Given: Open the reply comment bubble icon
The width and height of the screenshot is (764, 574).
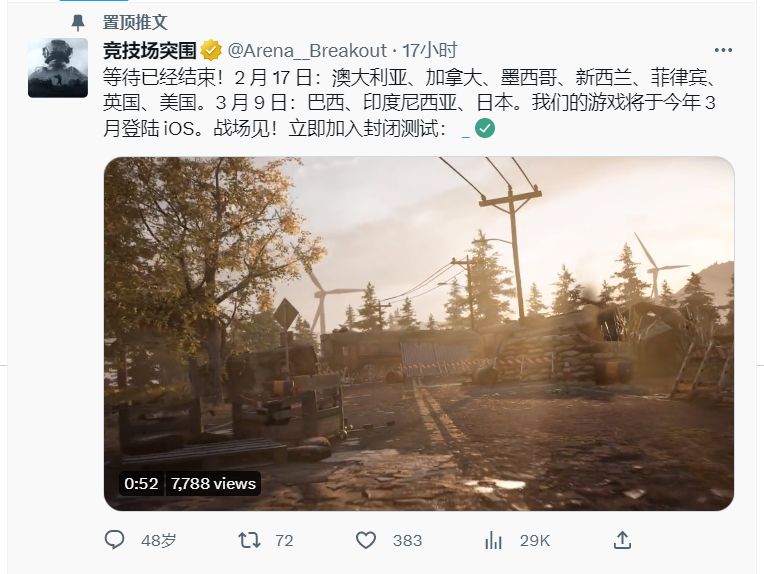Looking at the screenshot, I should pyautogui.click(x=115, y=540).
